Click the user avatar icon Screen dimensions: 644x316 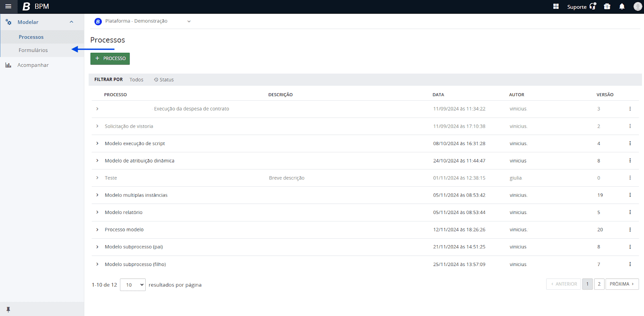click(638, 6)
